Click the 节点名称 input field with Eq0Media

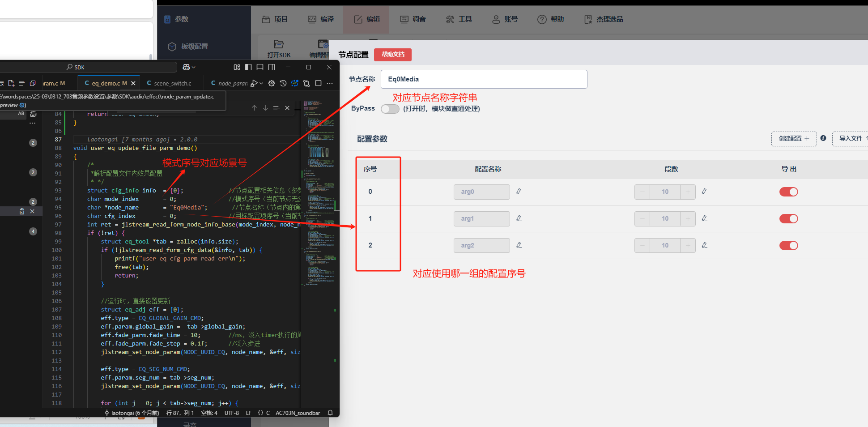tap(484, 79)
